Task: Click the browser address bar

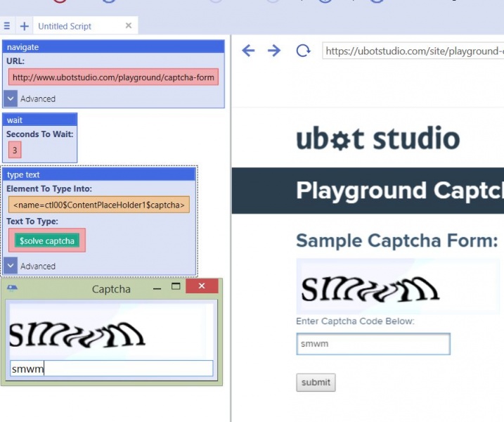Action: point(413,51)
